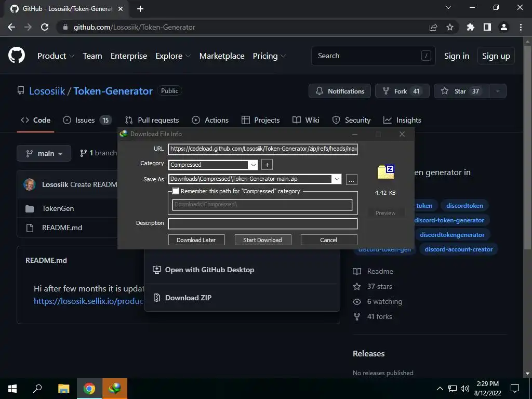Image resolution: width=532 pixels, height=399 pixels.
Task: Open the Token-Generator repository link
Action: click(113, 91)
